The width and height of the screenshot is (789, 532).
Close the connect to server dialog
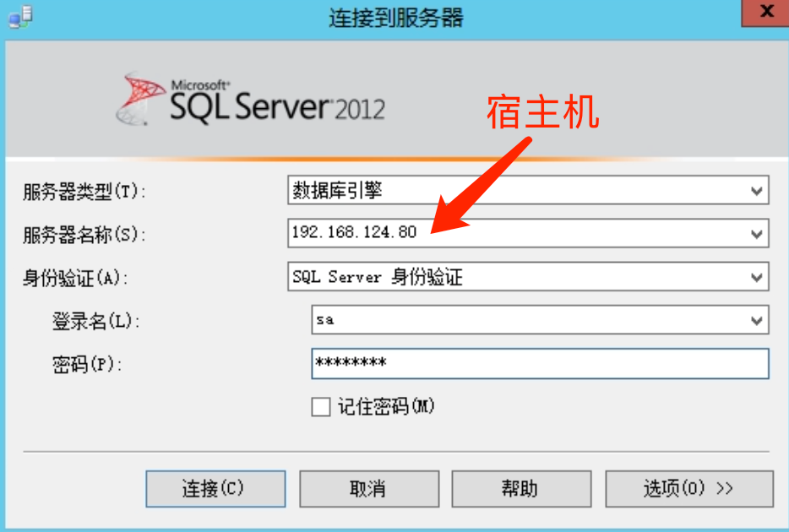coord(766,12)
